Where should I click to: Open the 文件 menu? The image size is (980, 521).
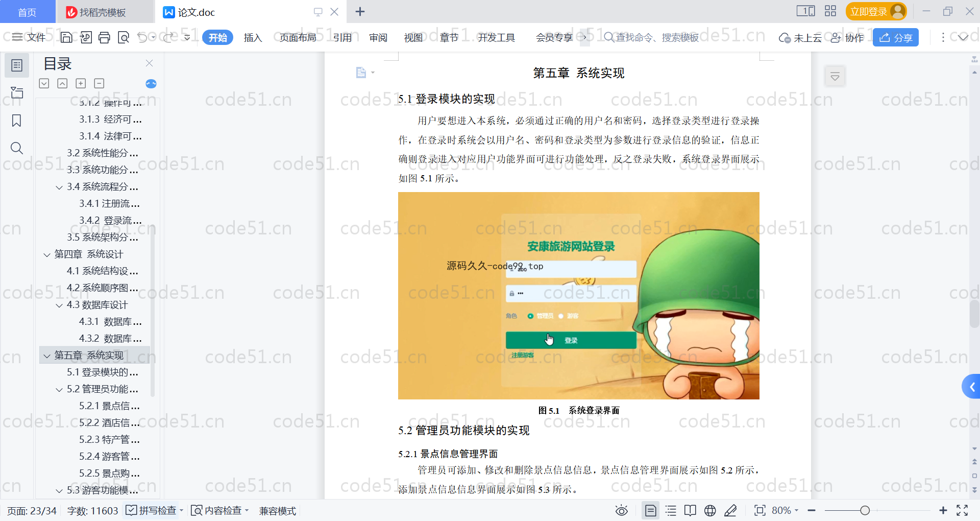click(29, 37)
